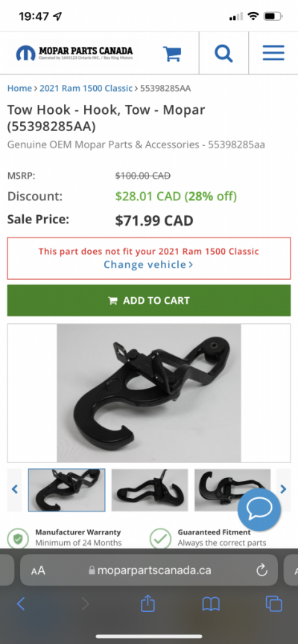
Task: Tap the moparpartscanada.ca address field
Action: click(149, 570)
